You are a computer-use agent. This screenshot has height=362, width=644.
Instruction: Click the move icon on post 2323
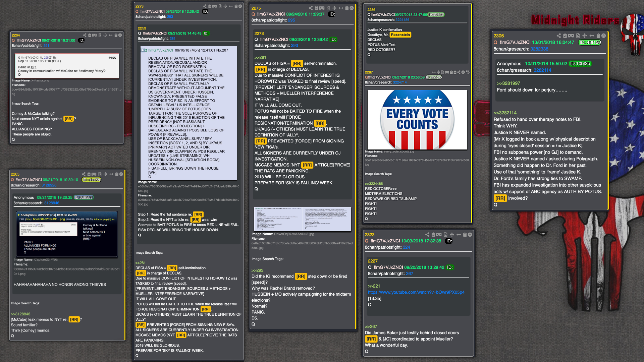coord(452,235)
